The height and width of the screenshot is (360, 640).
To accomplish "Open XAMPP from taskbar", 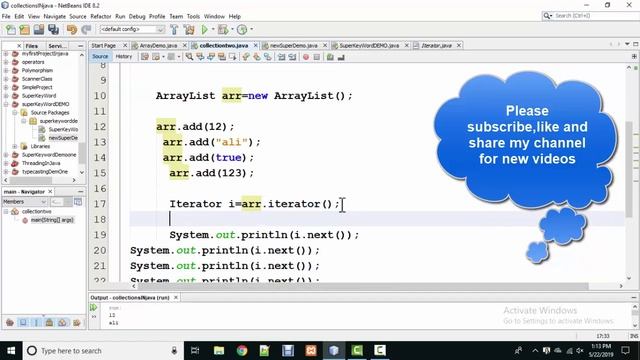I will 311,351.
